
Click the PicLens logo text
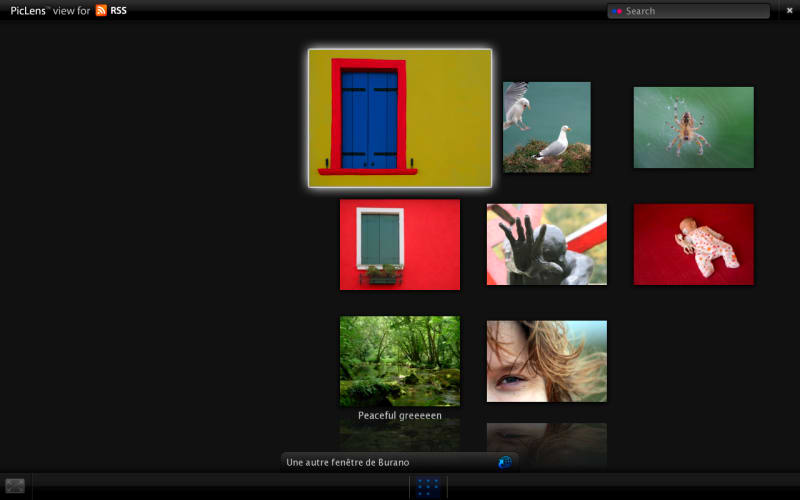pyautogui.click(x=28, y=11)
